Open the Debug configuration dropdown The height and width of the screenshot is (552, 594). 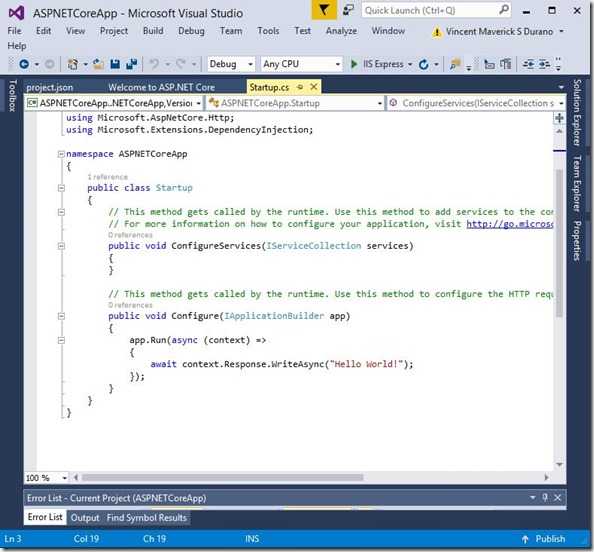tap(231, 64)
